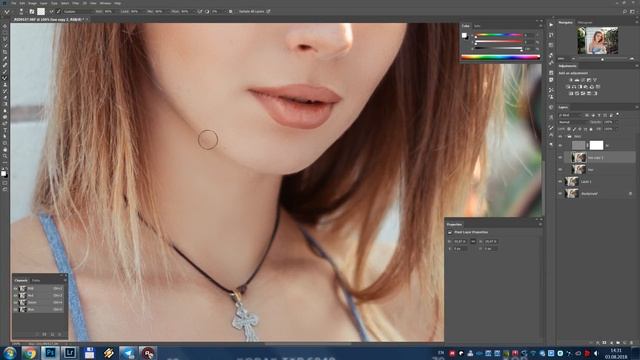Screen dimensions: 640x360
Task: Open the Normal blend mode dropdown
Action: coord(573,122)
